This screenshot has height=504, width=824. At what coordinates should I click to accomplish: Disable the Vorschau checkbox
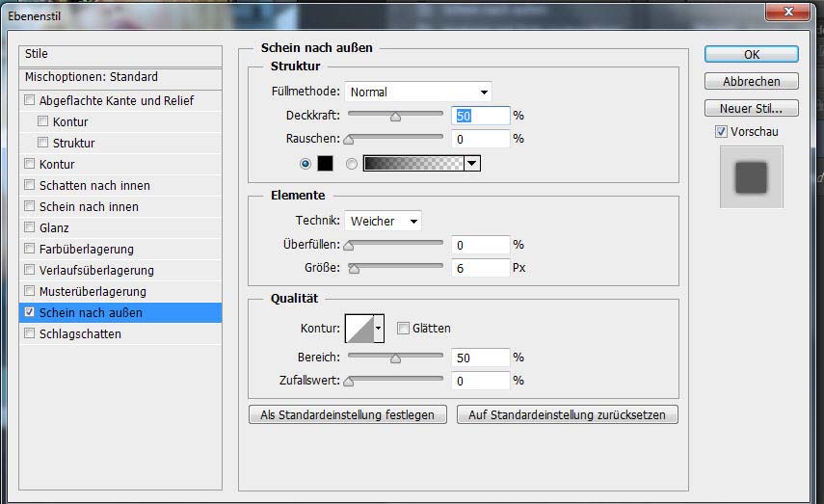click(721, 131)
